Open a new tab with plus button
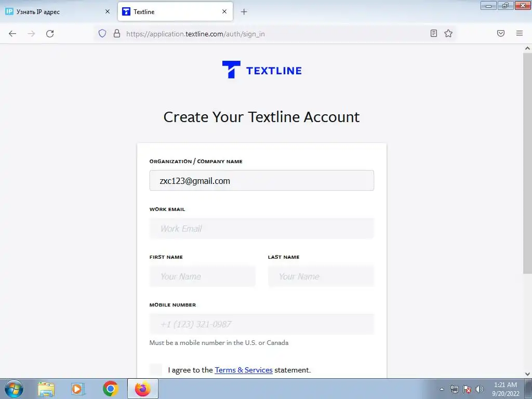This screenshot has height=399, width=532. pos(244,12)
